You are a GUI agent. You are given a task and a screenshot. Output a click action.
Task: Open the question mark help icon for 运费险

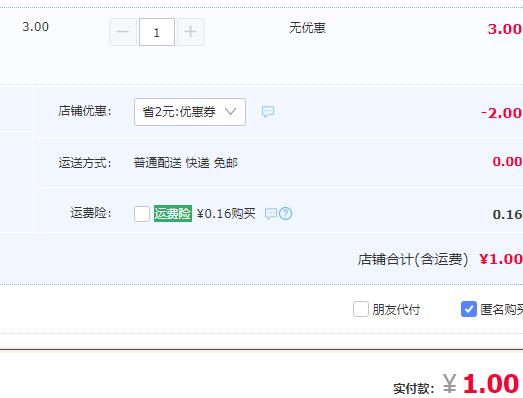[286, 214]
